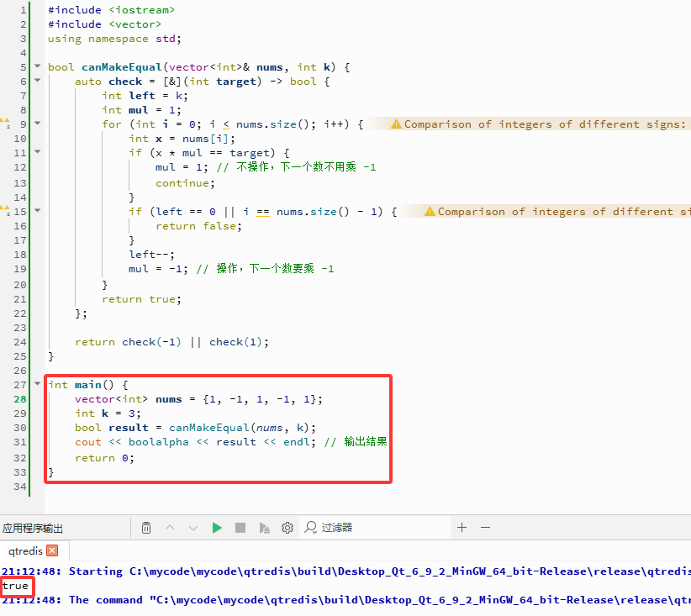691x616 pixels.
Task: Stop the running program button
Action: tap(240, 528)
